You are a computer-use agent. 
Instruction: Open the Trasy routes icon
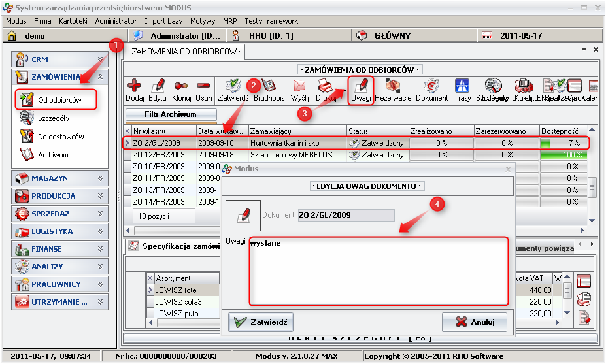pyautogui.click(x=462, y=87)
